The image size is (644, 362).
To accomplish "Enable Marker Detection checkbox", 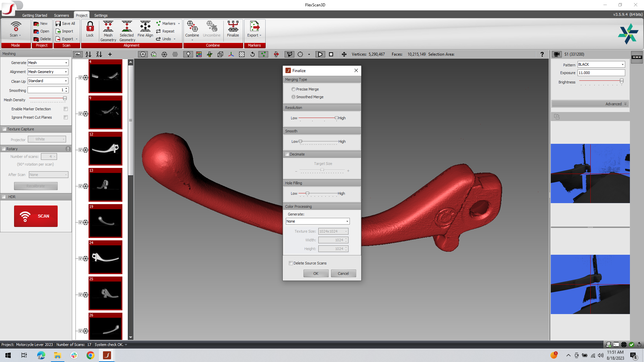I will (66, 109).
